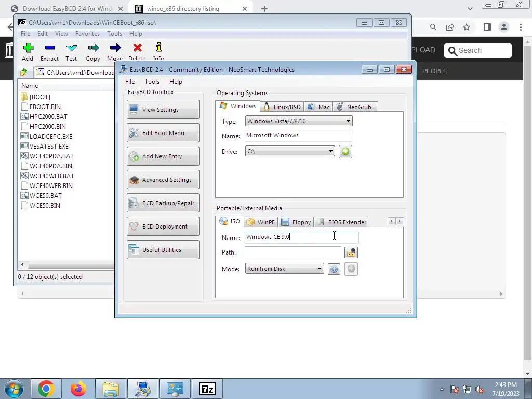Screen dimensions: 532x399
Task: Go up one folder level in 7-Zip
Action: [x=24, y=72]
